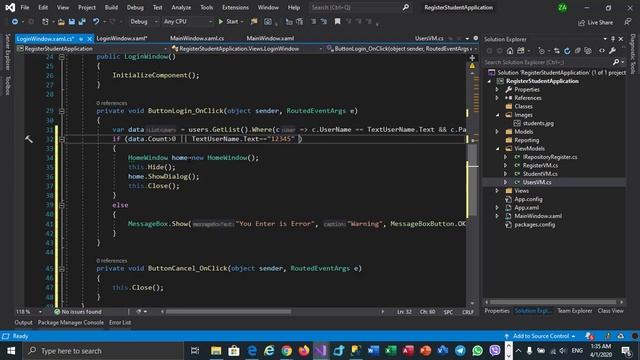Open the Build menu
The height and width of the screenshot is (360, 640).
coord(111,7)
